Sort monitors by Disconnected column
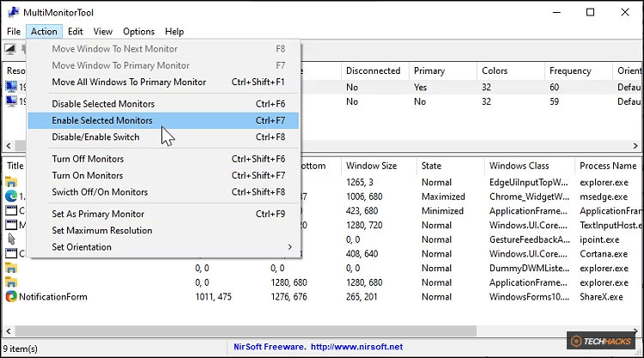The width and height of the screenshot is (644, 358). (x=375, y=70)
